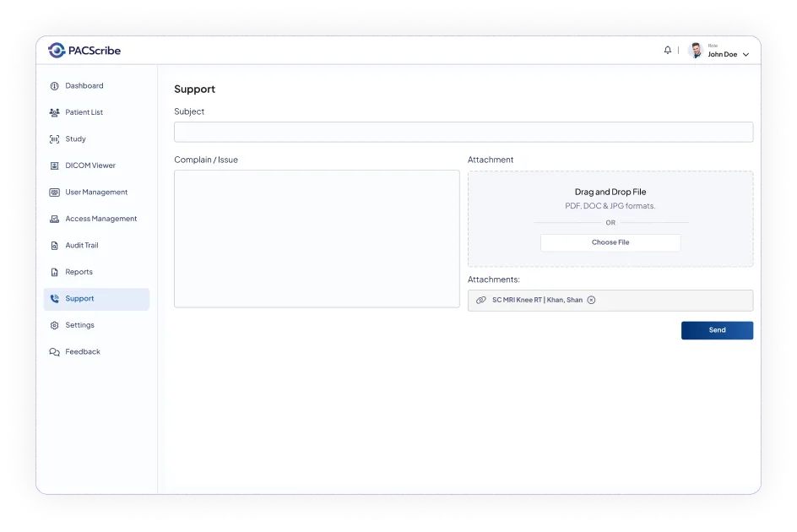Click inside the Subject input field
Screen dimensions: 797x532
coord(463,132)
